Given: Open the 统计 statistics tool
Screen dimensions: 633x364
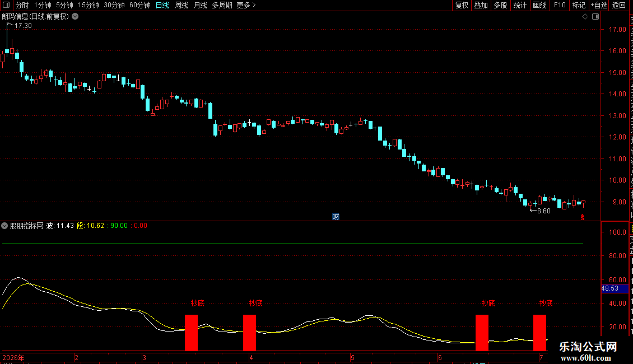Looking at the screenshot, I should [x=519, y=5].
